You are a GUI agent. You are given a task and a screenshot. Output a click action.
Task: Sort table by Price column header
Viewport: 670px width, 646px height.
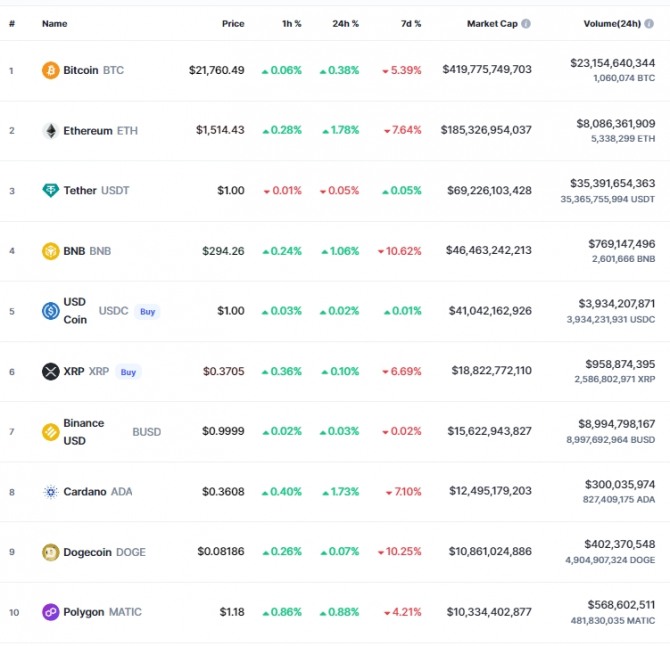click(x=233, y=23)
